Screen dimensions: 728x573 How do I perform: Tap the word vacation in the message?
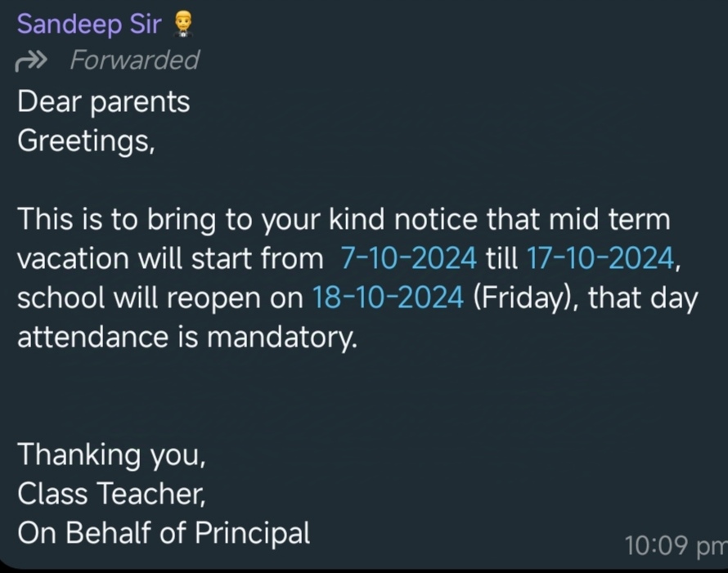(74, 258)
